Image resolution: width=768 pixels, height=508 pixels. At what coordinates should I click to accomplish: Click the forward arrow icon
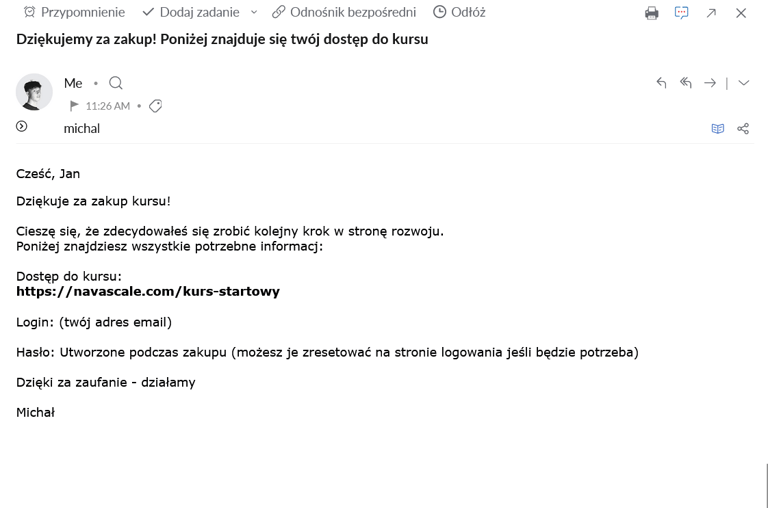coord(710,83)
